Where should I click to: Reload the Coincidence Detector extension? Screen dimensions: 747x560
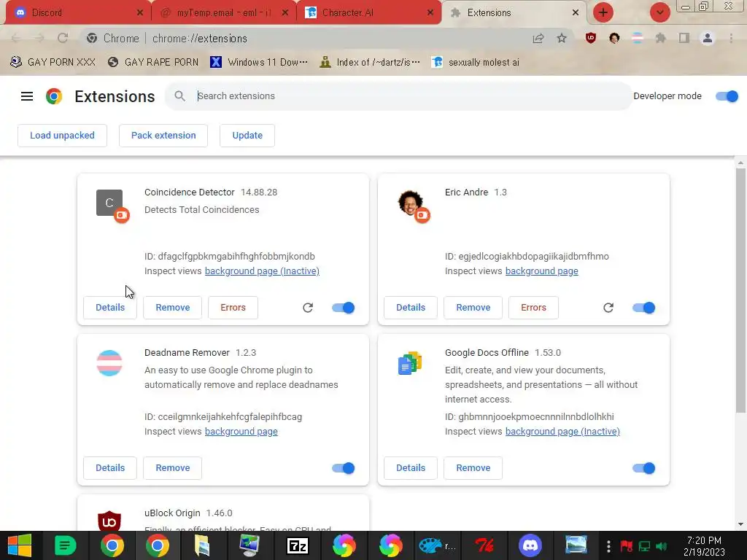(x=308, y=308)
